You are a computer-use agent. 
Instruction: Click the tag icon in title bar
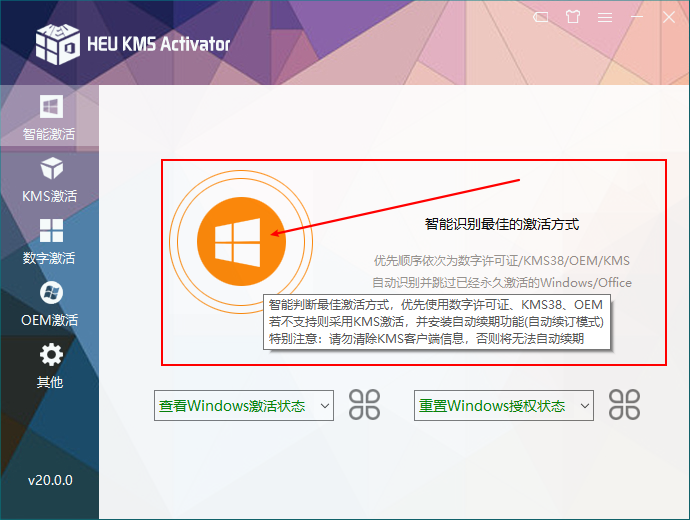point(540,17)
